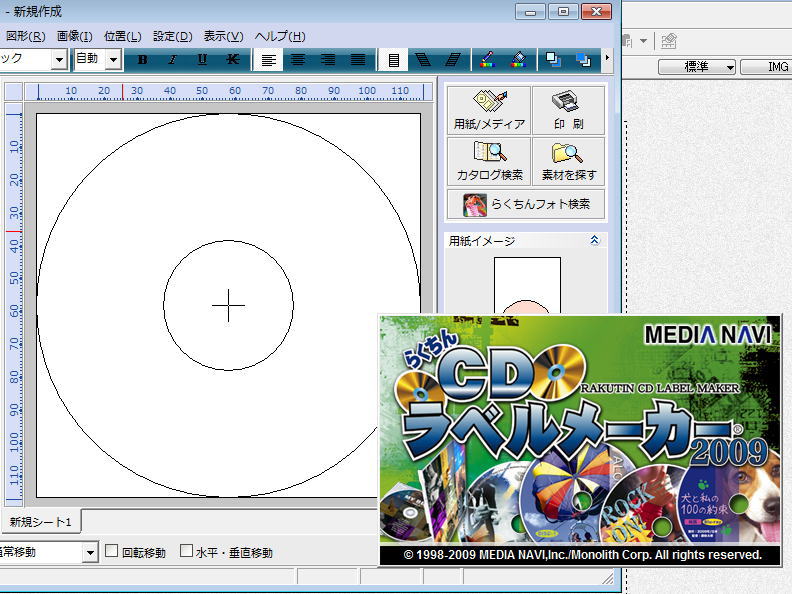792x594 pixels.
Task: Justify the text alignment
Action: pos(358,60)
